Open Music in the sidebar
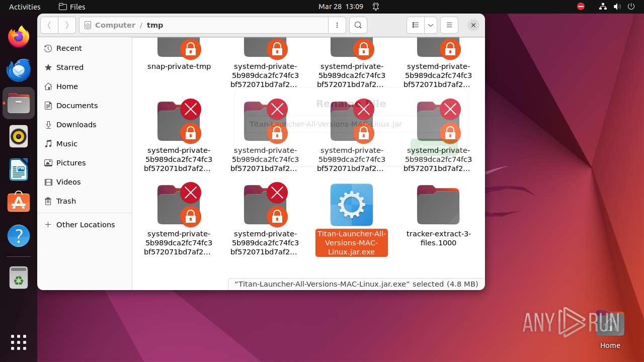 coord(85,144)
